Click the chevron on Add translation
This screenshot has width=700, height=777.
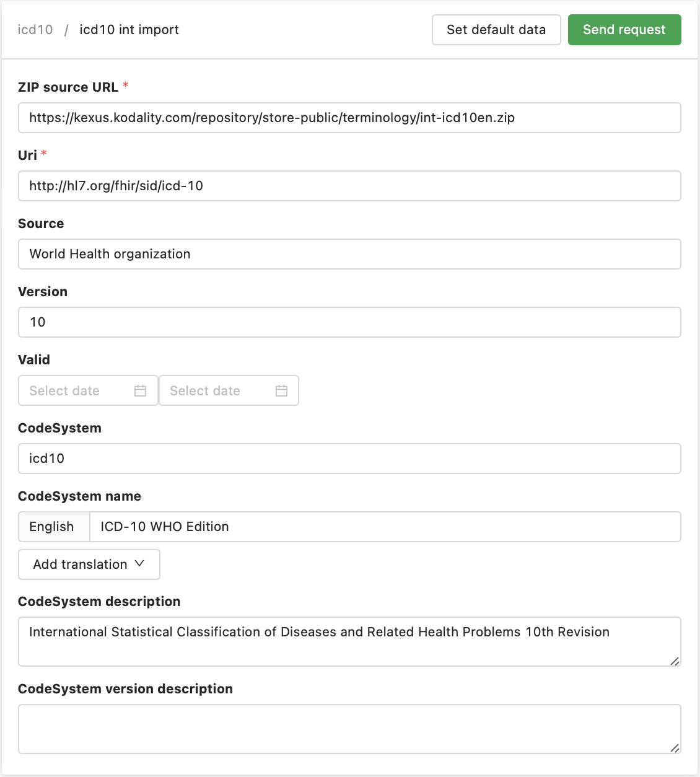pyautogui.click(x=139, y=564)
